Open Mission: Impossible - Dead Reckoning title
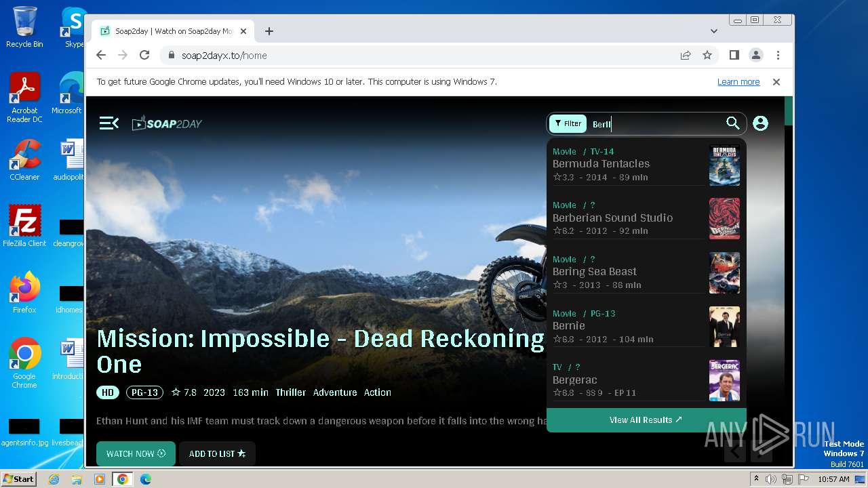This screenshot has width=868, height=488. 320,351
